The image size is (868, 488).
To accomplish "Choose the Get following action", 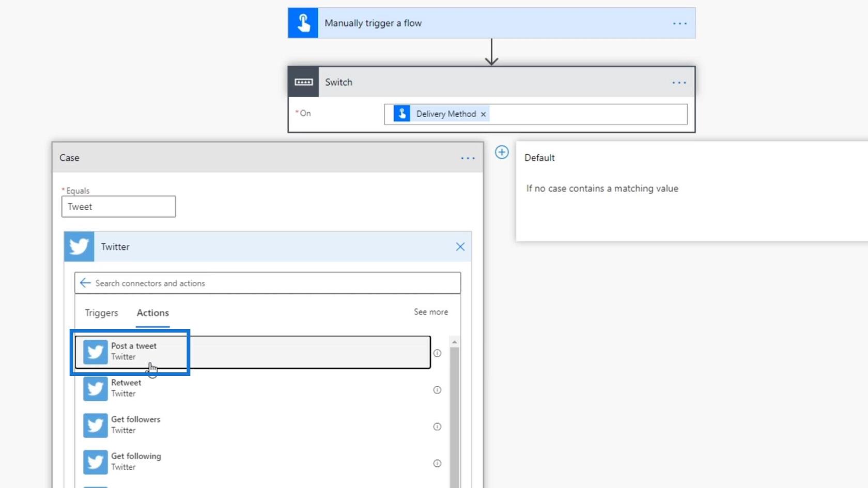I will pyautogui.click(x=253, y=462).
